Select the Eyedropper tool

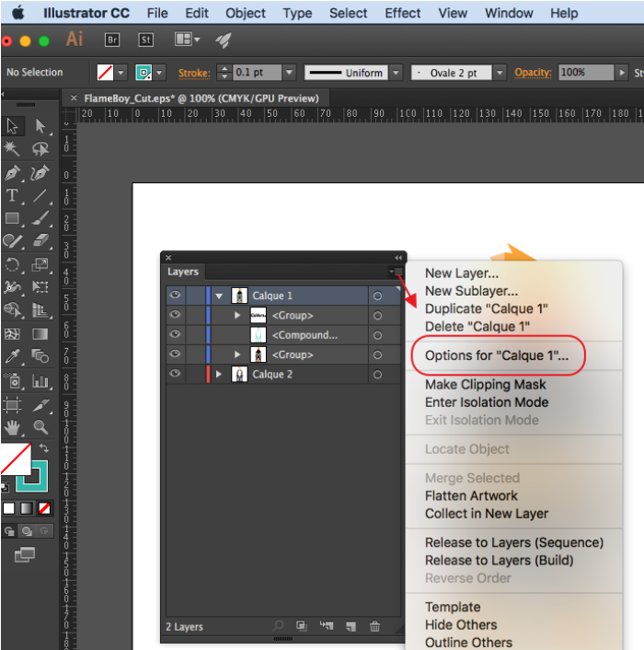click(x=13, y=356)
